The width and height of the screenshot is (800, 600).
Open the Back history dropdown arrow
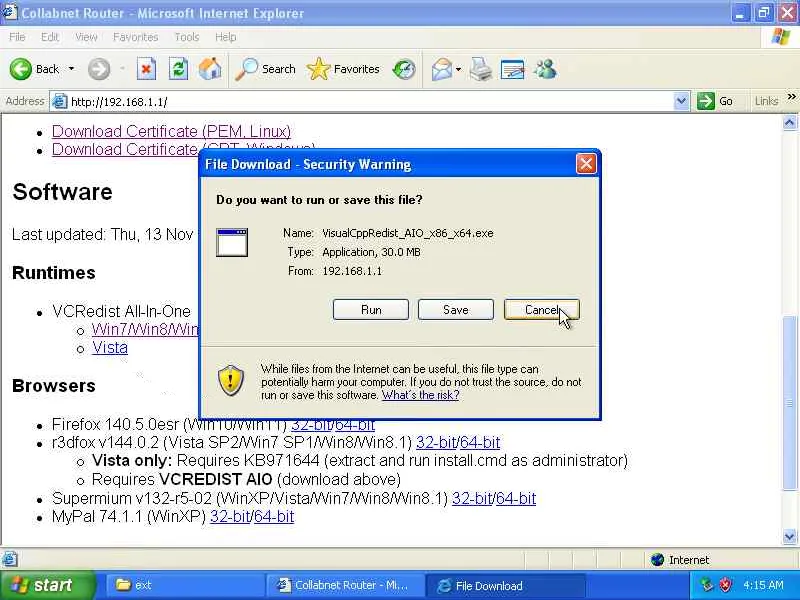(x=71, y=69)
